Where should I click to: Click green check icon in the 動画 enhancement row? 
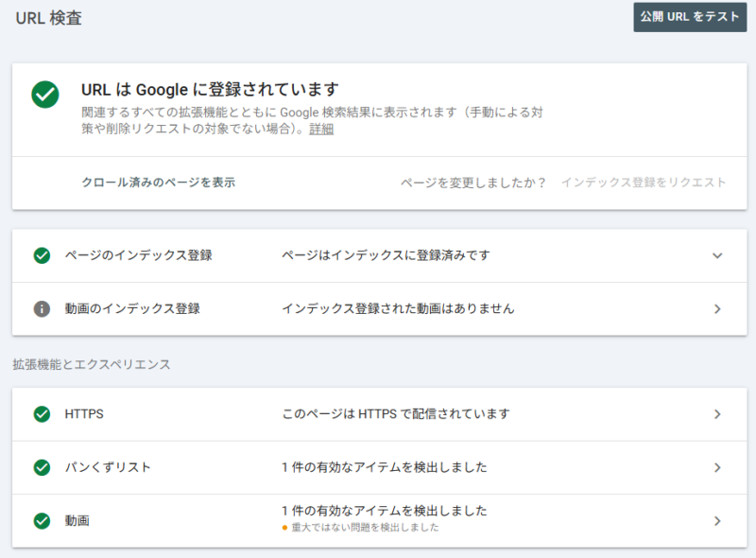pyautogui.click(x=42, y=520)
